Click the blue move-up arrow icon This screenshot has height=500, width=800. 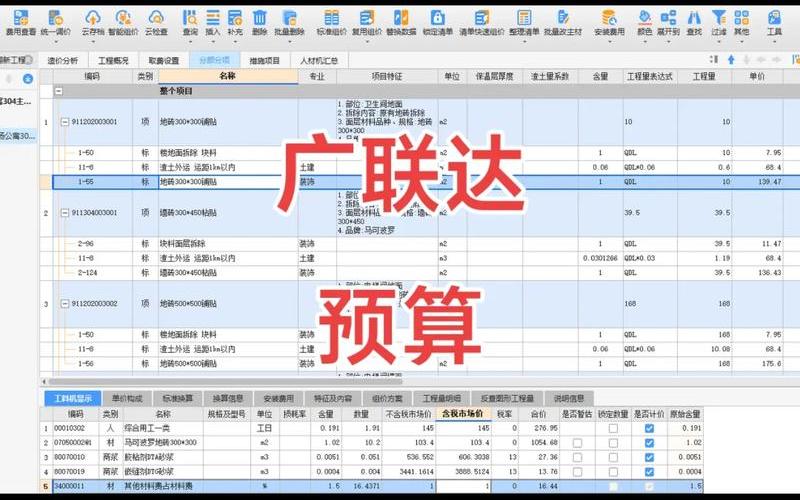tap(731, 60)
